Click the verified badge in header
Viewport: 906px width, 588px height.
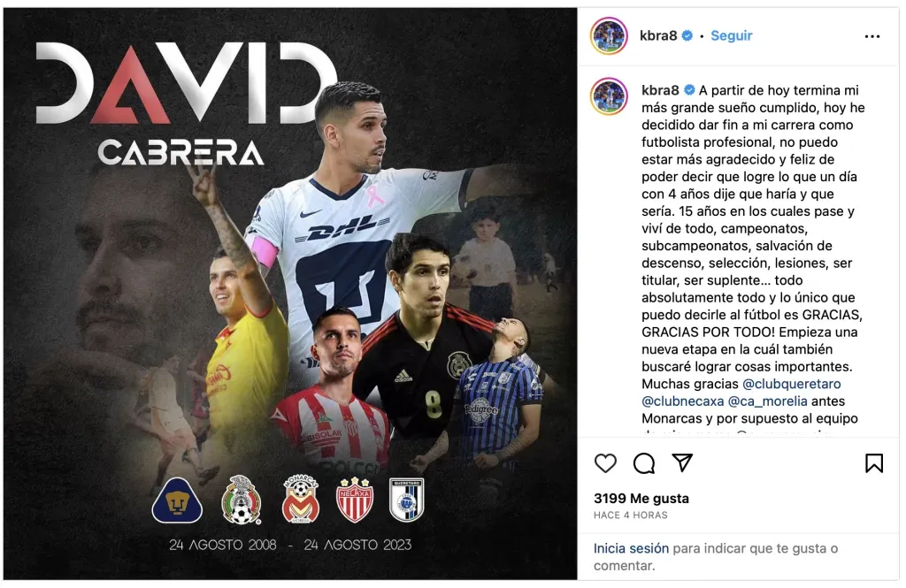[x=687, y=36]
